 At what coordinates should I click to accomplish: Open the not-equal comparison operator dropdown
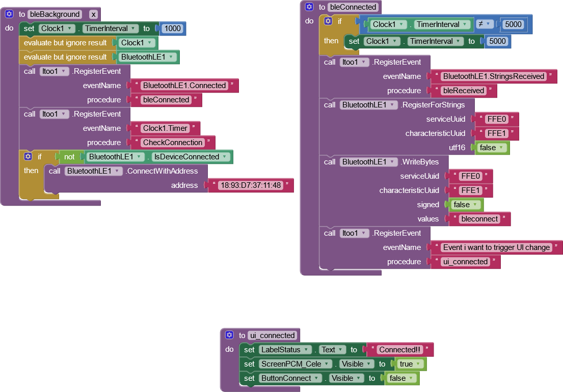coord(488,24)
